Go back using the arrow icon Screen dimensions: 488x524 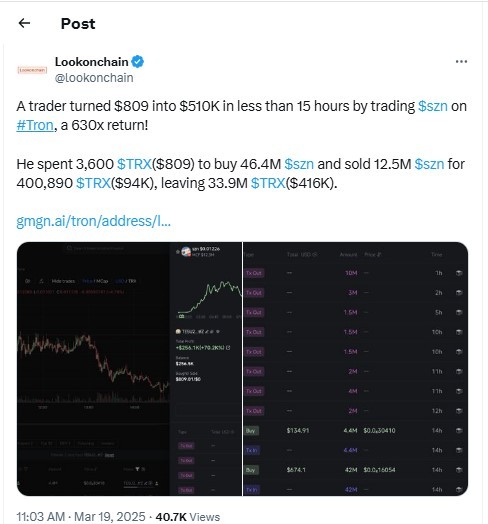coord(24,23)
